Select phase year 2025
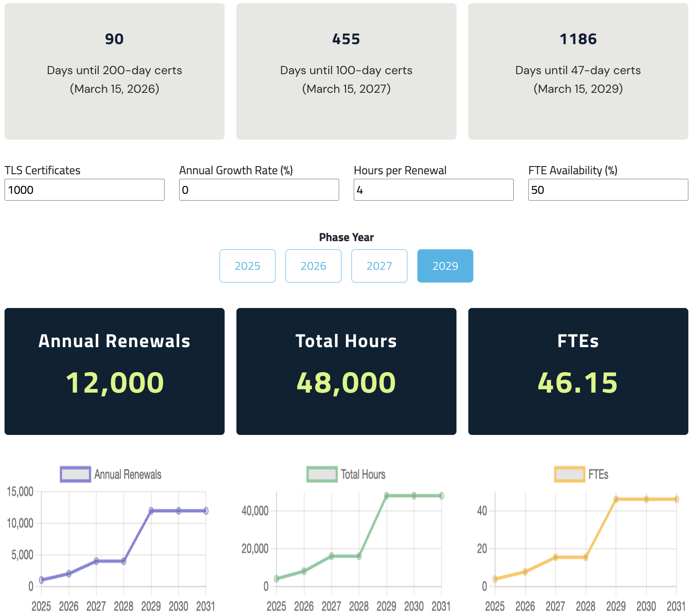Screen dimensions: 692x616 (247, 266)
